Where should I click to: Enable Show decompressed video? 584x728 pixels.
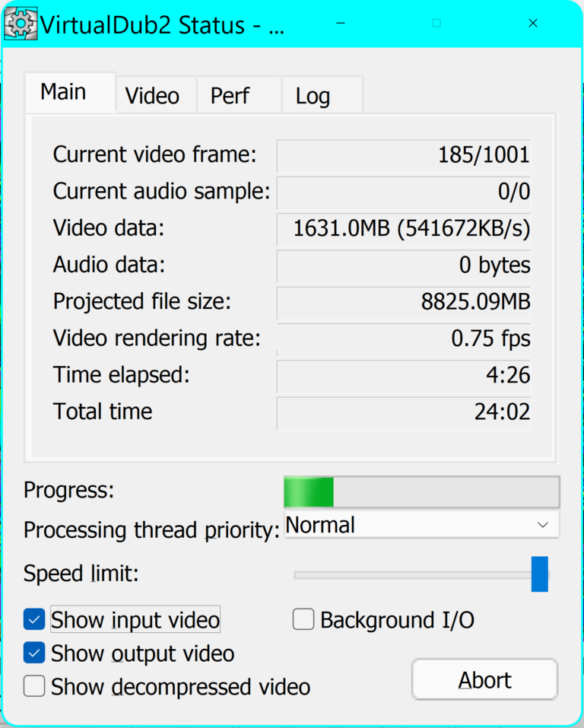(x=34, y=687)
